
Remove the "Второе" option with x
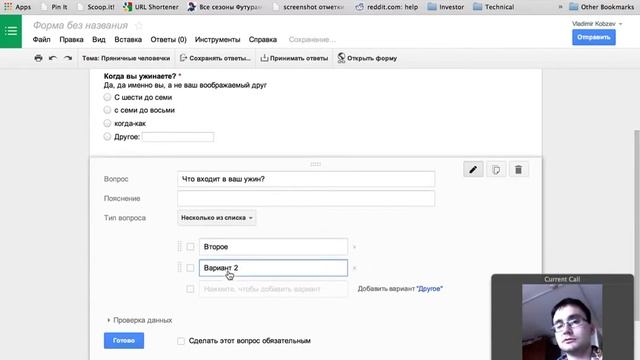354,247
